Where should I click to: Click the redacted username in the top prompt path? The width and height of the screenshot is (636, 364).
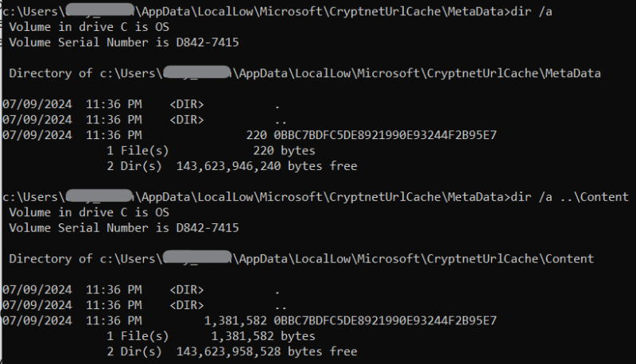(100, 10)
